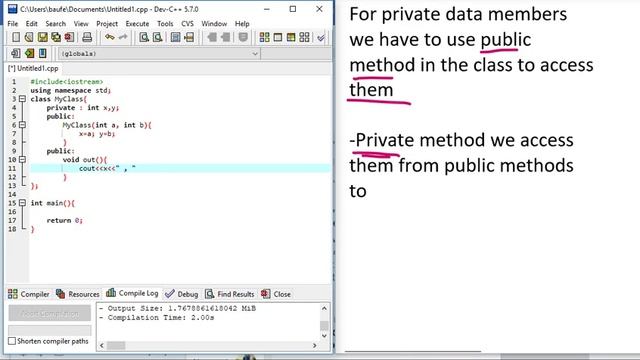Open the Project menu
The height and width of the screenshot is (360, 640).
point(107,24)
